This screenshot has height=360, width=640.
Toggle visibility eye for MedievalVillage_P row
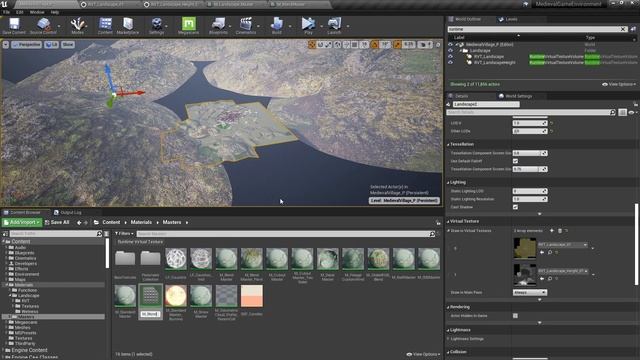pos(450,44)
